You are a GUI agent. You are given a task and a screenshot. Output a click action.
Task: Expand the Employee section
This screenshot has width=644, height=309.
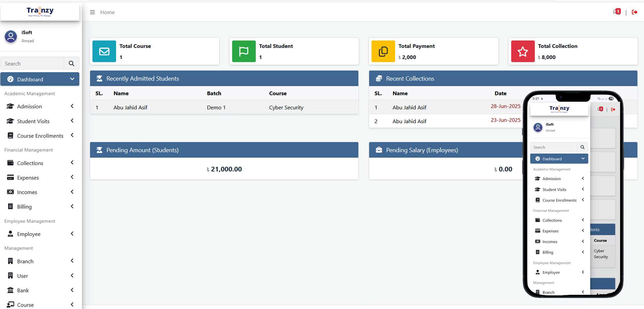coord(29,234)
